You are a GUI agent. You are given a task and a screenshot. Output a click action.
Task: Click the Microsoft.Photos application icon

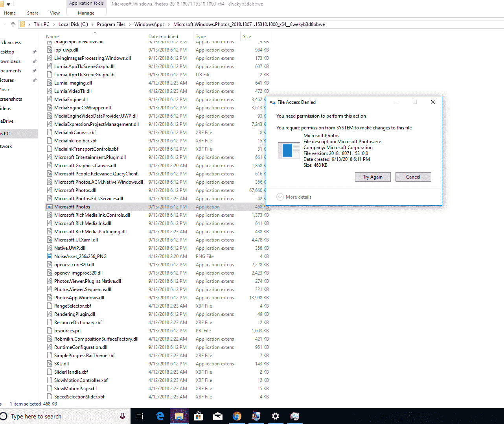[x=50, y=206]
